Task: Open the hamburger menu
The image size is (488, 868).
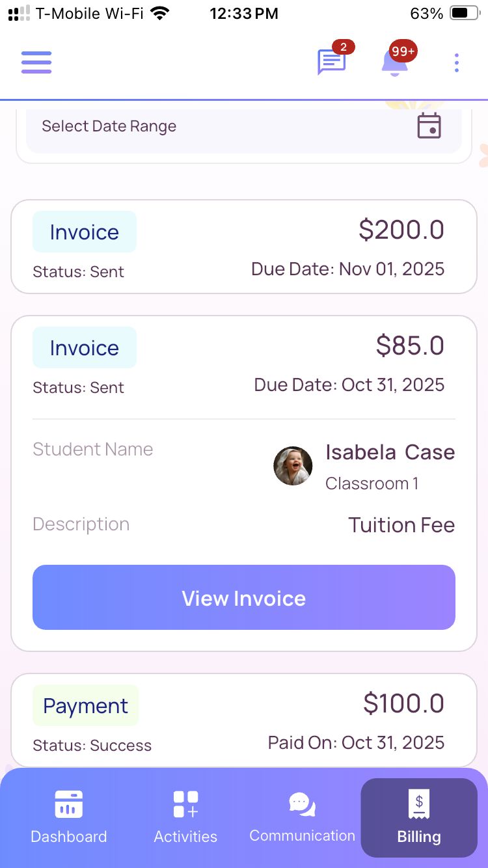Action: tap(36, 62)
